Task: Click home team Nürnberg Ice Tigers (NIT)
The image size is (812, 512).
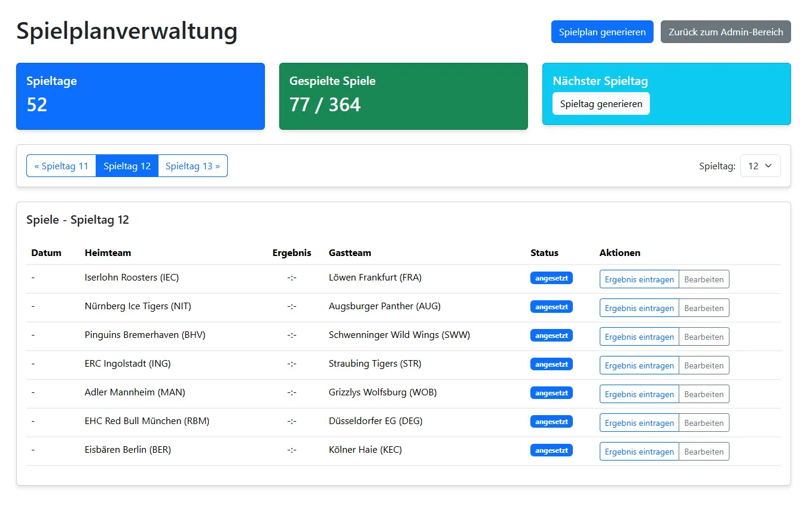Action: (x=138, y=306)
